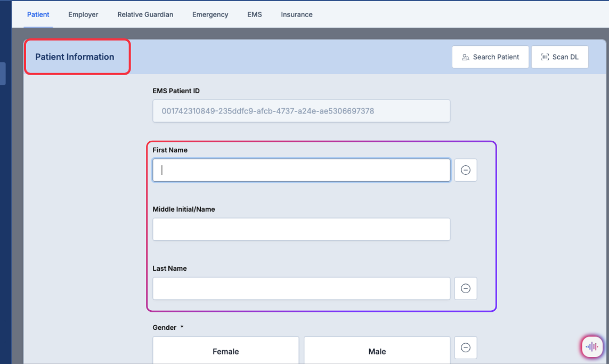Switch to the Patient tab
Viewport: 609px width, 364px height.
click(x=38, y=14)
